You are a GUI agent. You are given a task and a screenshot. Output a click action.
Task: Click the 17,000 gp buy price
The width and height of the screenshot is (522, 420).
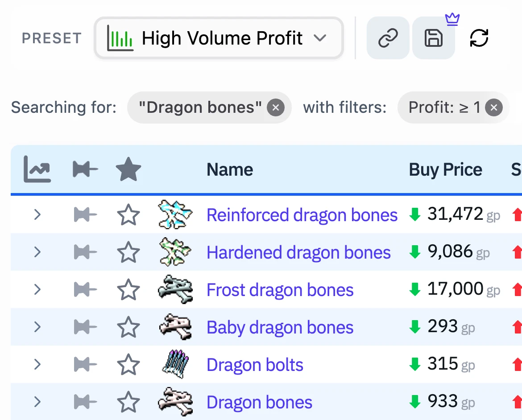[x=464, y=289]
